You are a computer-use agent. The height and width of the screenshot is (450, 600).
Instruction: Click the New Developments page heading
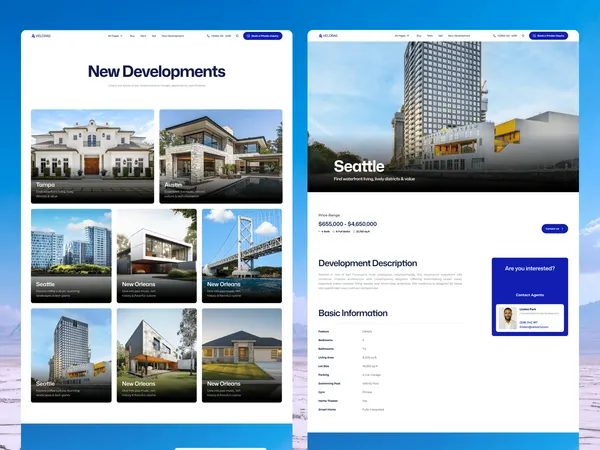[x=157, y=72]
